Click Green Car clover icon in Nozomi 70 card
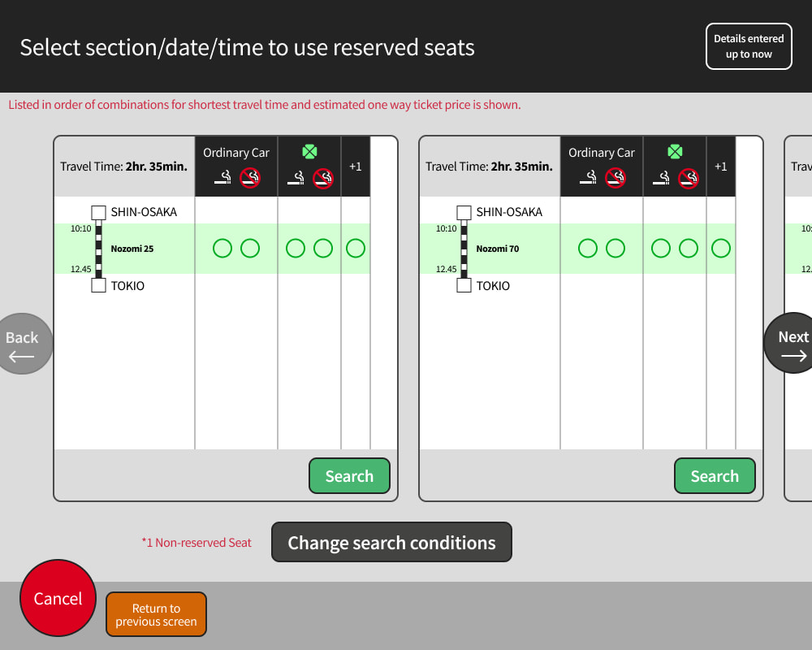Viewport: 812px width, 650px height. (x=675, y=152)
